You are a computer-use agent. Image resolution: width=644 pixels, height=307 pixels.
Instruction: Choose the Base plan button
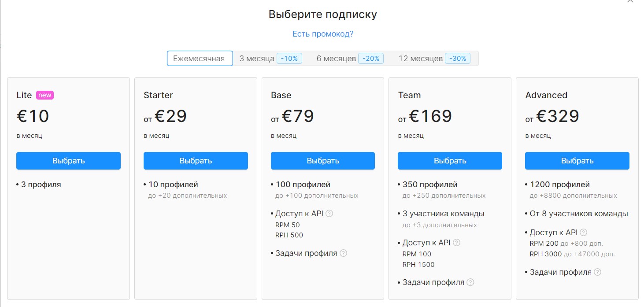(323, 161)
